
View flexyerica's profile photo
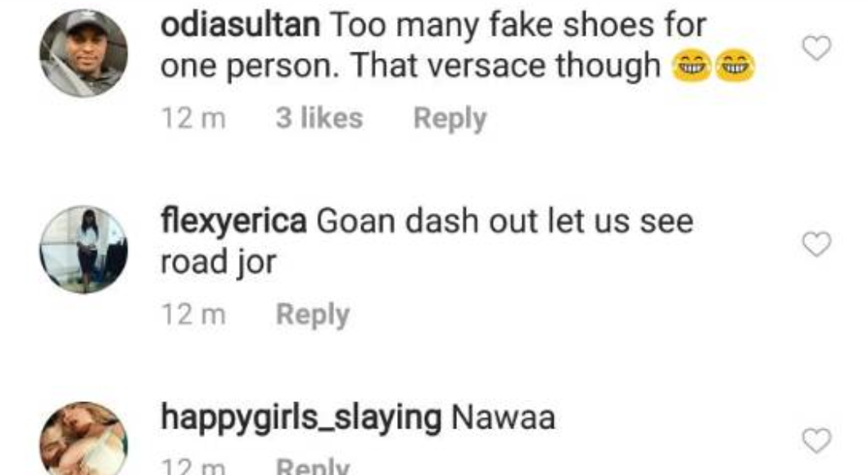coord(84,250)
